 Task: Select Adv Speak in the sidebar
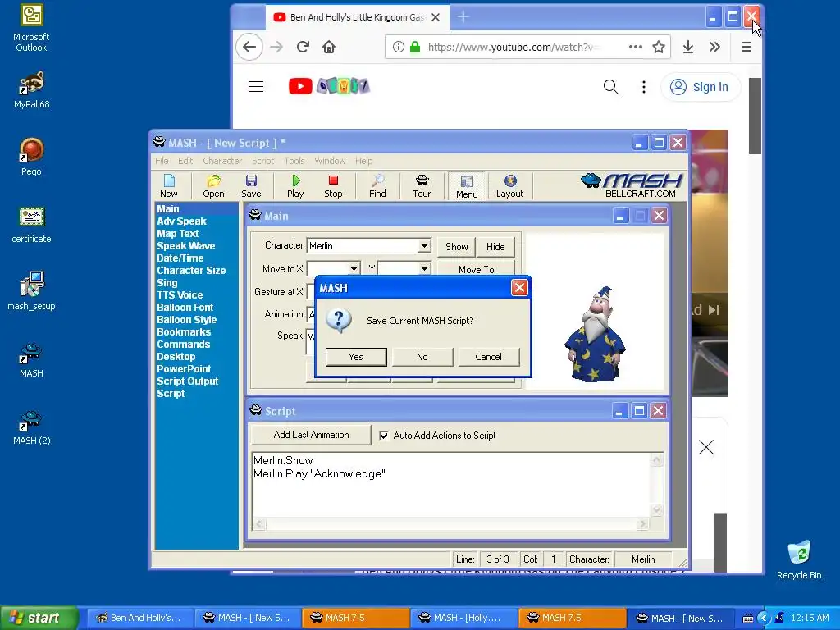coord(181,221)
